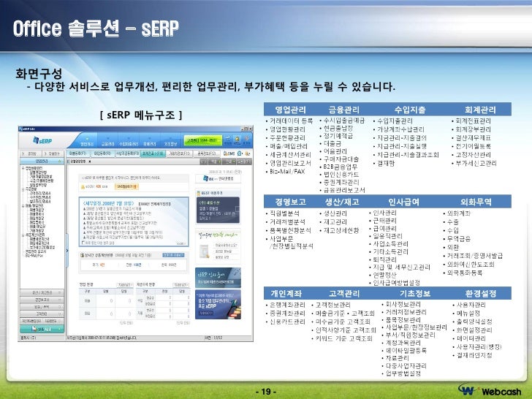
Task: Click the '재고상세현황' list item
Action: coord(341,230)
